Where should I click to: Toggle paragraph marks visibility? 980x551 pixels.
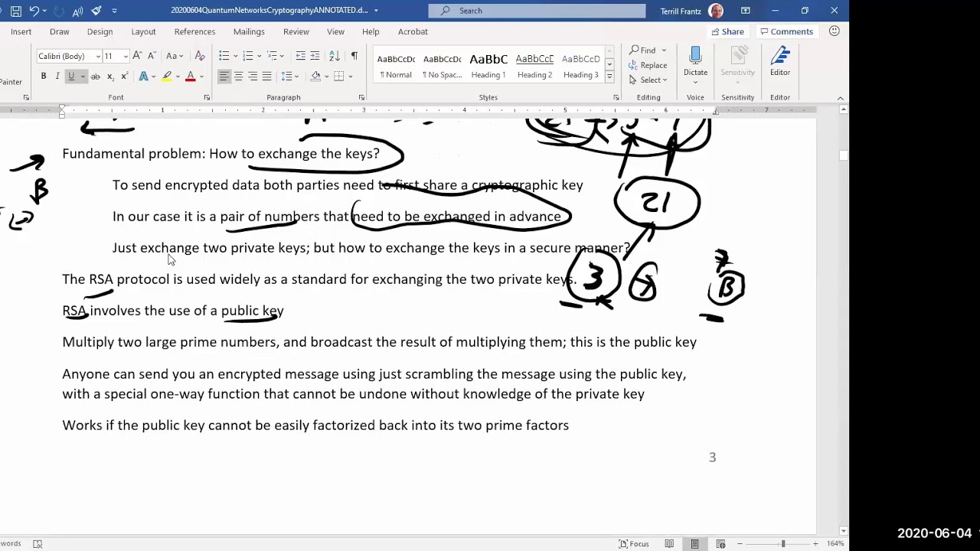(x=354, y=56)
